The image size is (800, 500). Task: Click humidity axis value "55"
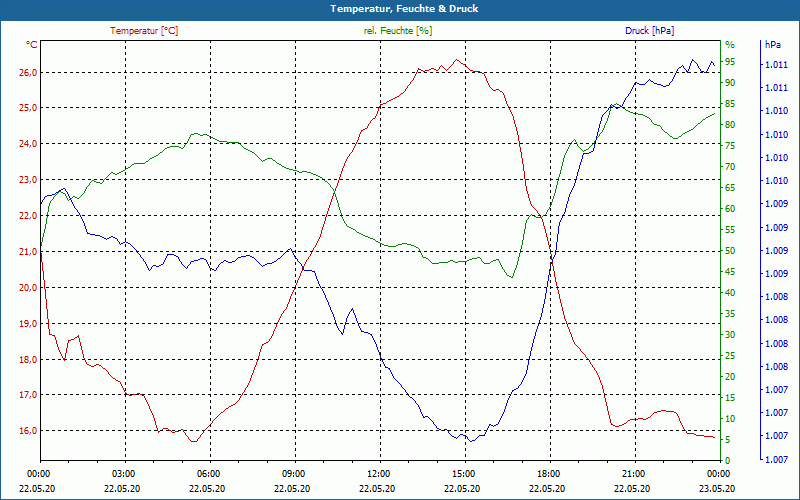tap(730, 230)
